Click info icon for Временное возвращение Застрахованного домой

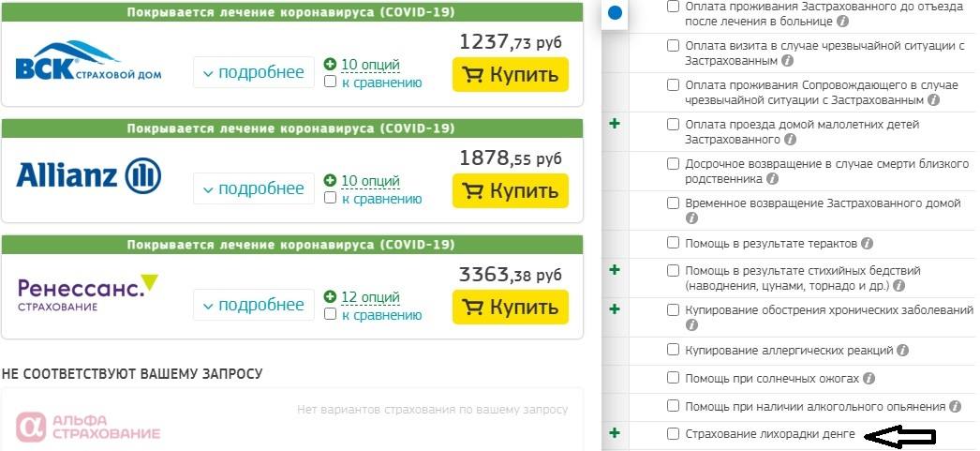pos(691,218)
